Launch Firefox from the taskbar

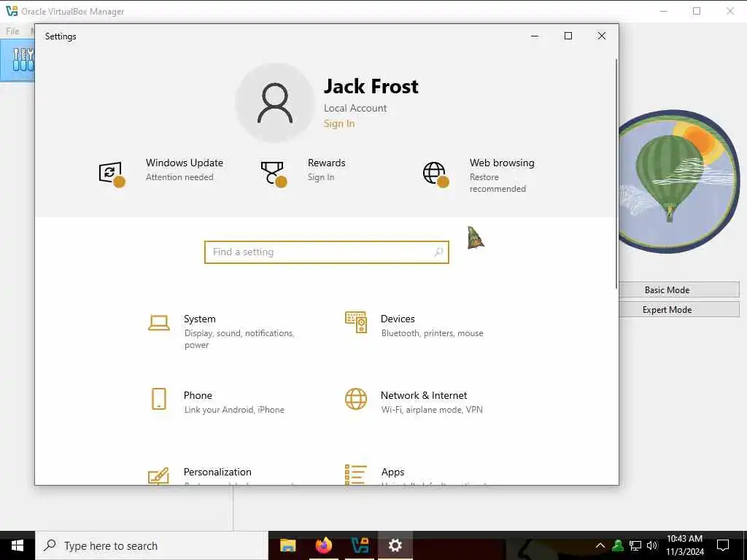323,545
